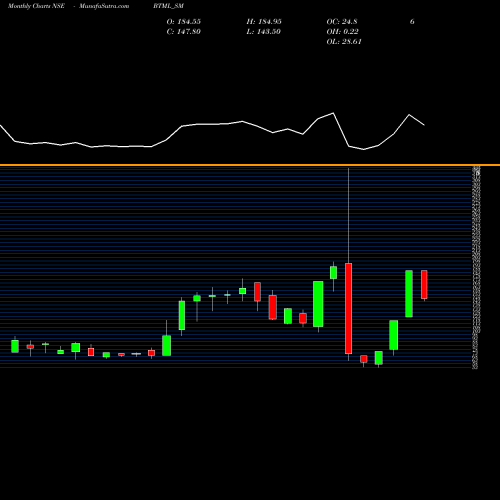Click the BTML_SM symbol label
The width and height of the screenshot is (500, 500).
click(169, 6)
